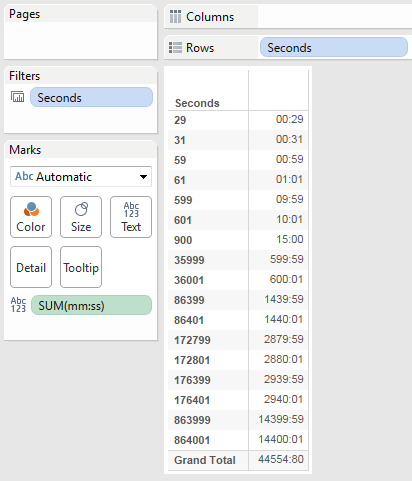Select the Seconds pill in Filters
The image size is (412, 481).
(91, 97)
